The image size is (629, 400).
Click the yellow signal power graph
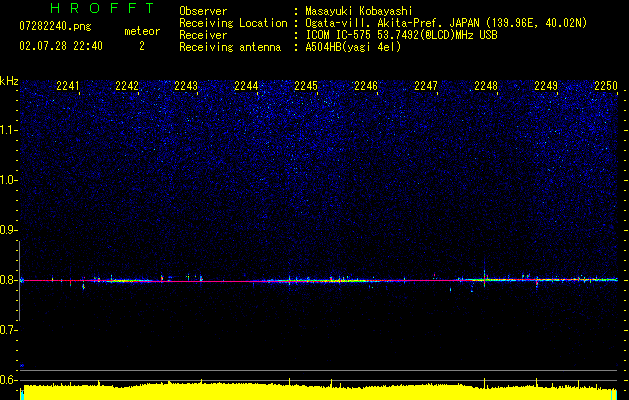tap(319, 390)
